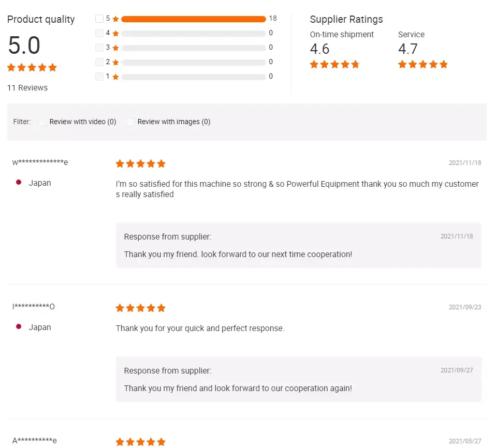Click the Japan flag icon of second review
The height and width of the screenshot is (448, 495).
pyautogui.click(x=19, y=327)
